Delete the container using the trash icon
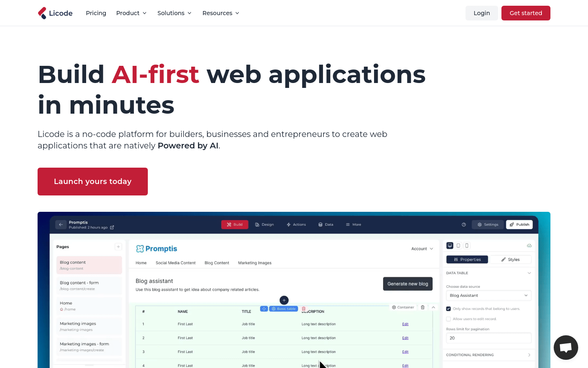Image resolution: width=588 pixels, height=368 pixels. tap(423, 307)
